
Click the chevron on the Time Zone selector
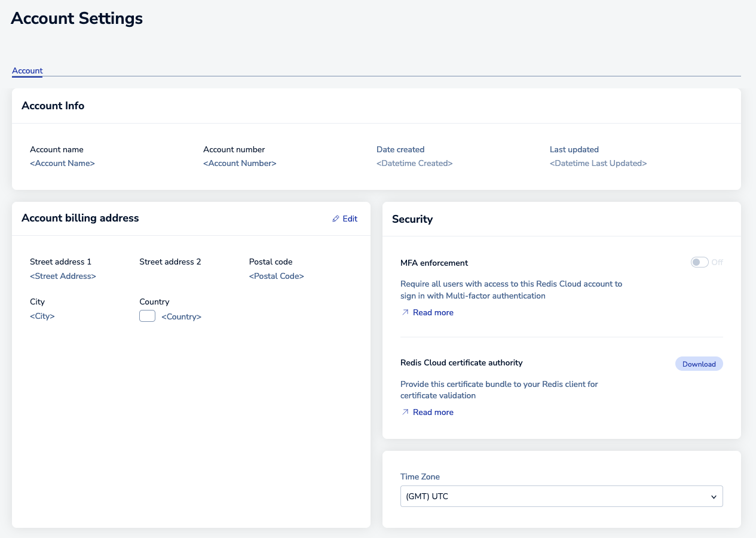click(713, 496)
